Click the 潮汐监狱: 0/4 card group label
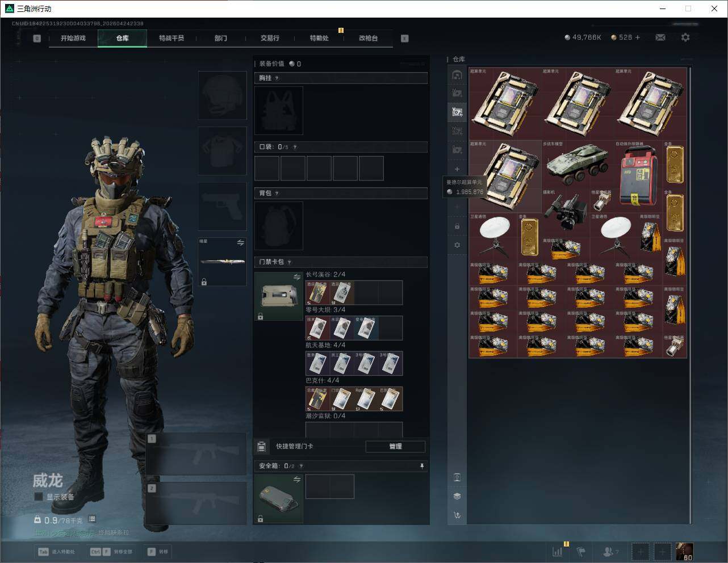 [x=325, y=416]
